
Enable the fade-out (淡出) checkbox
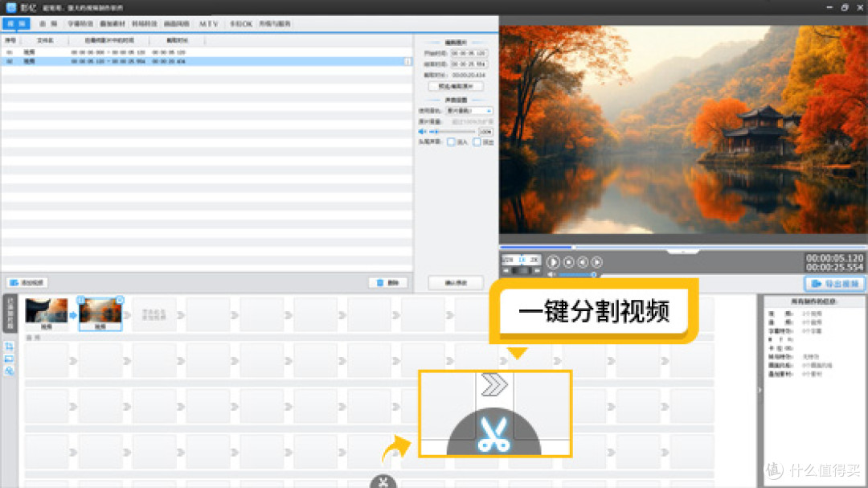pyautogui.click(x=477, y=142)
